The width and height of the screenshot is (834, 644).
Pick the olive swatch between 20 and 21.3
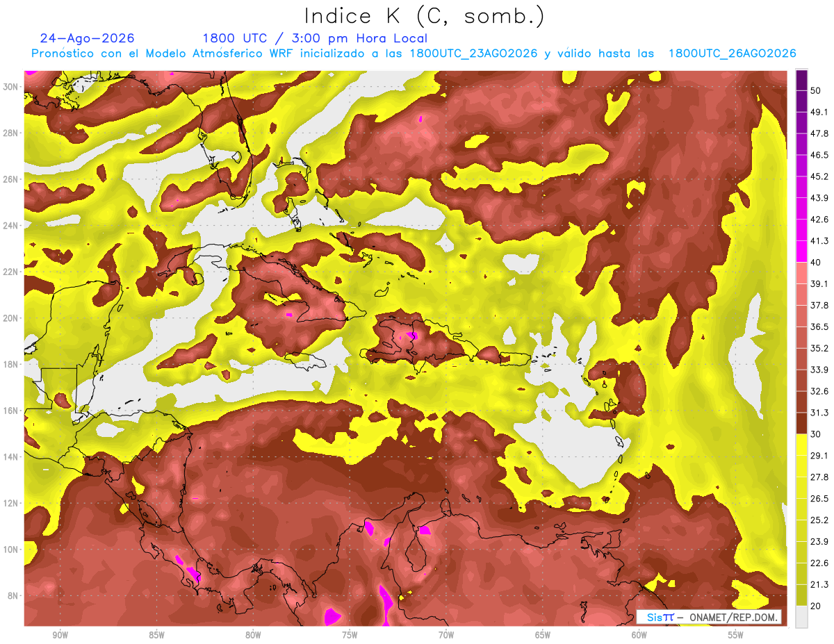[x=801, y=595]
